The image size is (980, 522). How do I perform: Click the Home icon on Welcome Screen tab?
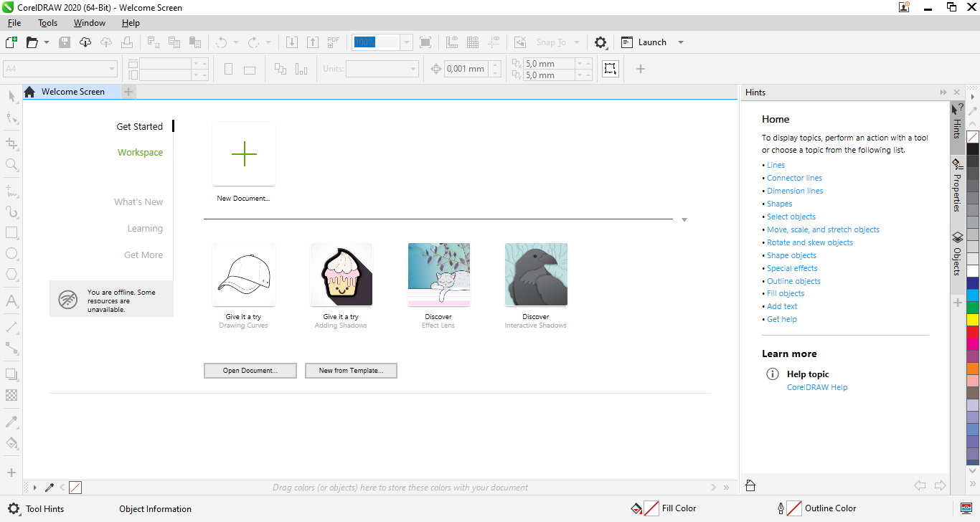tap(29, 92)
